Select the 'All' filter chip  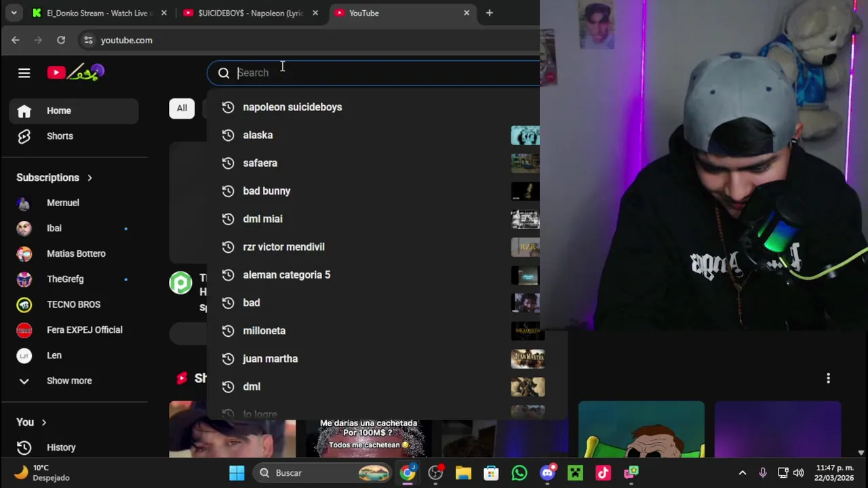tap(182, 108)
